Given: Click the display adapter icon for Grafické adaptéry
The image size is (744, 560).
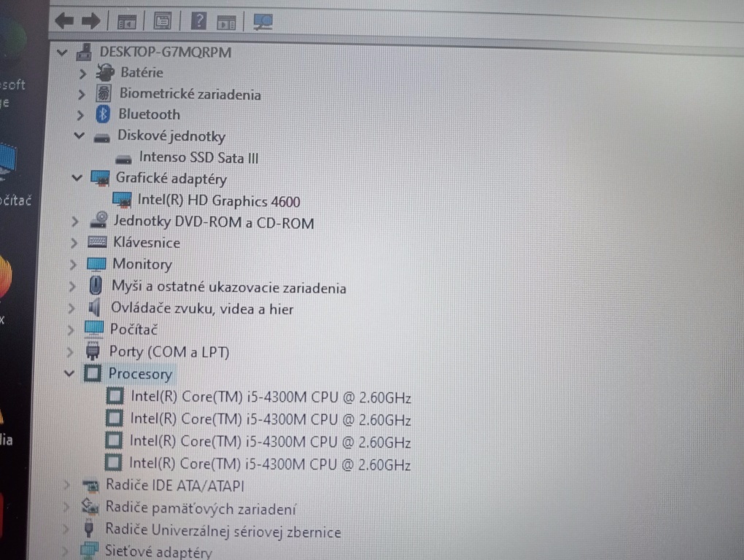Looking at the screenshot, I should click(x=100, y=179).
